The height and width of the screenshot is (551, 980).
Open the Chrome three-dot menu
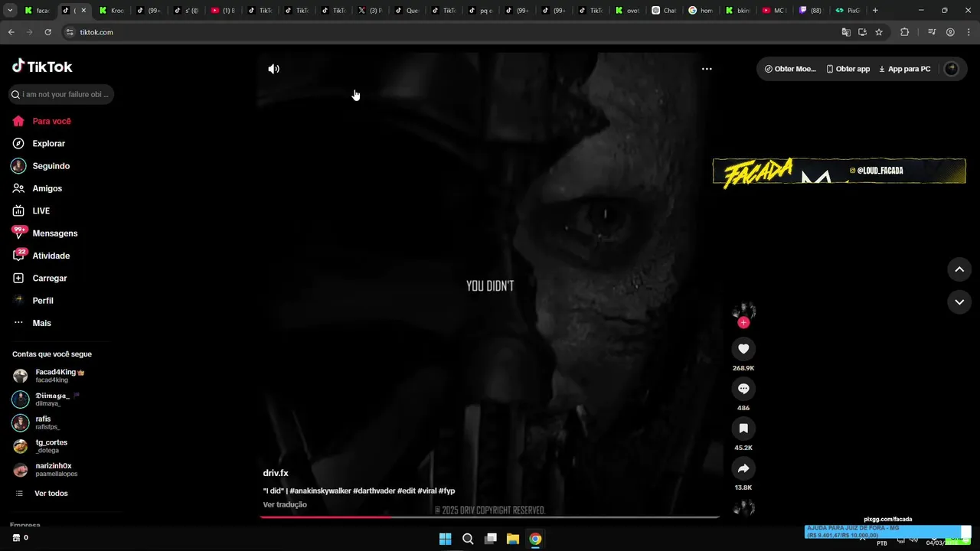point(968,32)
